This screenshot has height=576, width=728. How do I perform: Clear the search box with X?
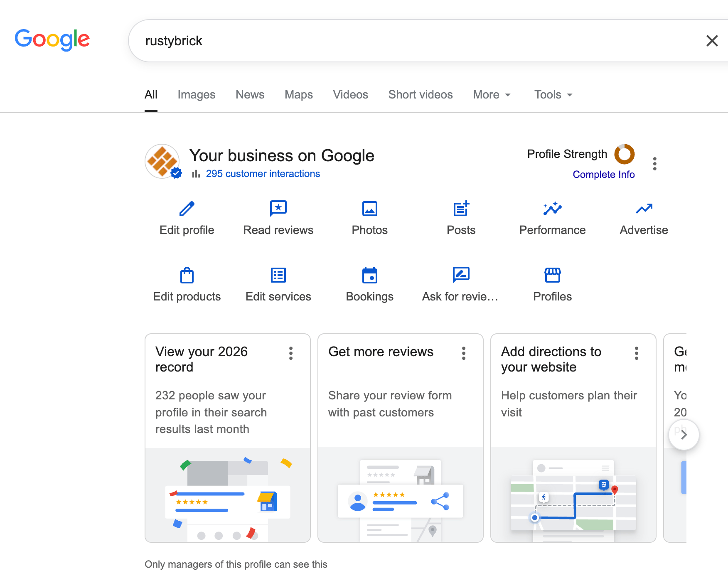point(712,41)
